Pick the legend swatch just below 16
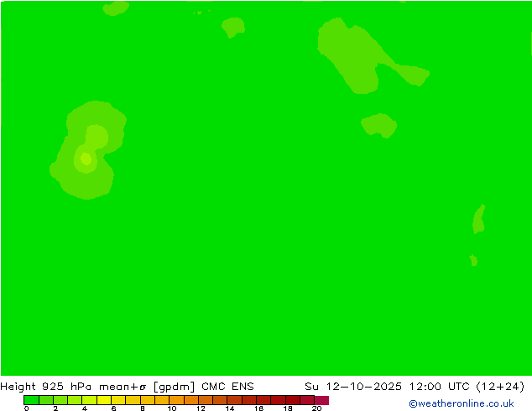The height and width of the screenshot is (411, 532). [x=249, y=400]
